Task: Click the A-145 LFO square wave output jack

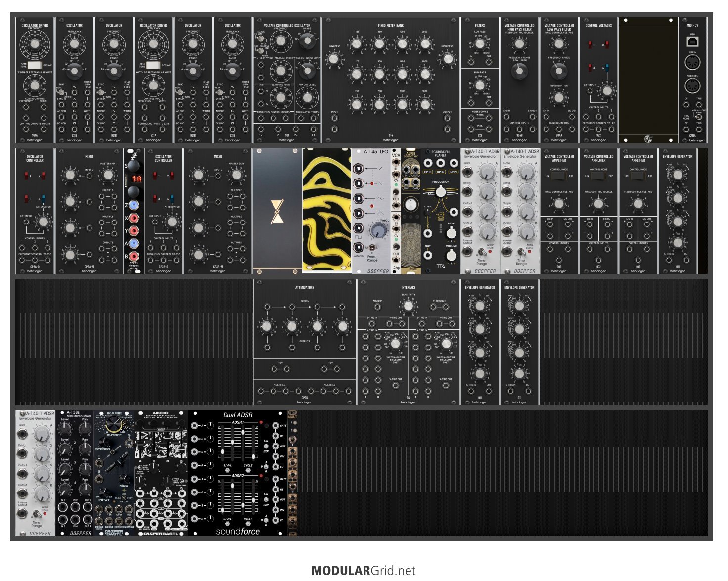Action: tap(358, 228)
